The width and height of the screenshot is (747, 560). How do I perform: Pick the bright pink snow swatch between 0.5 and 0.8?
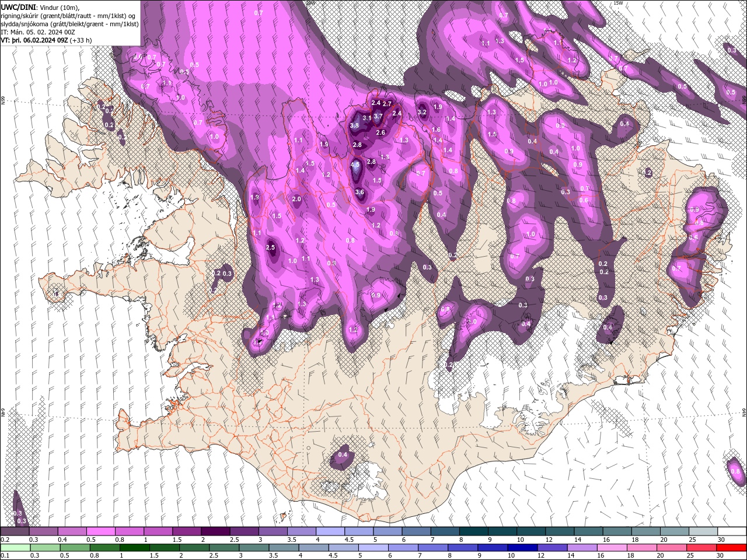100,531
